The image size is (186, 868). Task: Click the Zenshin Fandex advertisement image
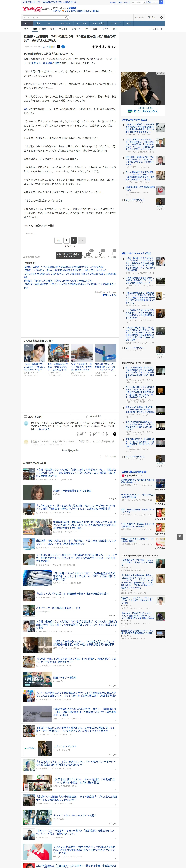[143, 94]
